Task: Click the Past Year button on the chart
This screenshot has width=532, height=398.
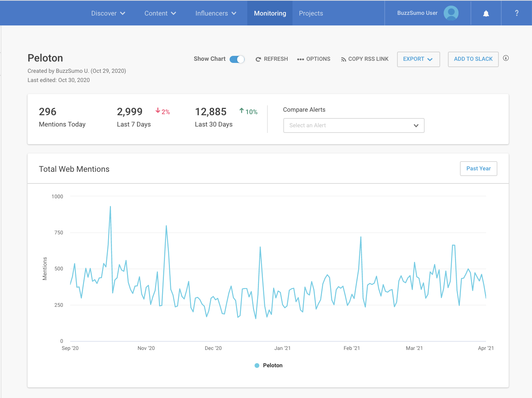Action: pyautogui.click(x=478, y=169)
